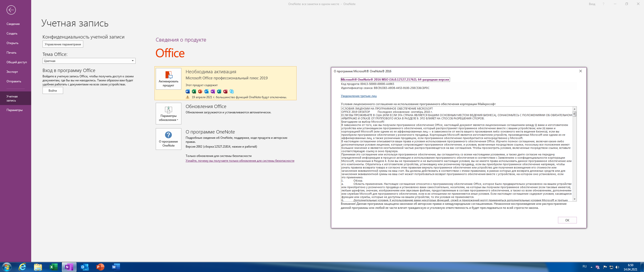Select Open in the sidebar
Image resolution: width=644 pixels, height=272 pixels.
coord(16,43)
